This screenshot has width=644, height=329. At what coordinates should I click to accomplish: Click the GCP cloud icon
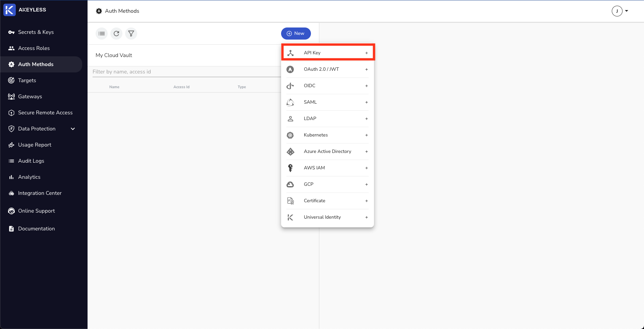click(290, 184)
